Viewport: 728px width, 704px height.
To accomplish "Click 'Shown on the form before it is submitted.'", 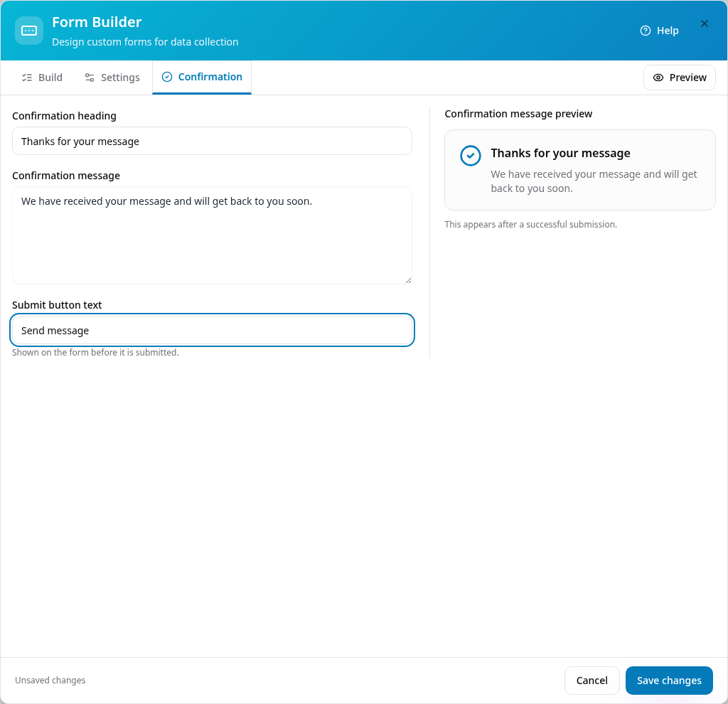I will 95,353.
